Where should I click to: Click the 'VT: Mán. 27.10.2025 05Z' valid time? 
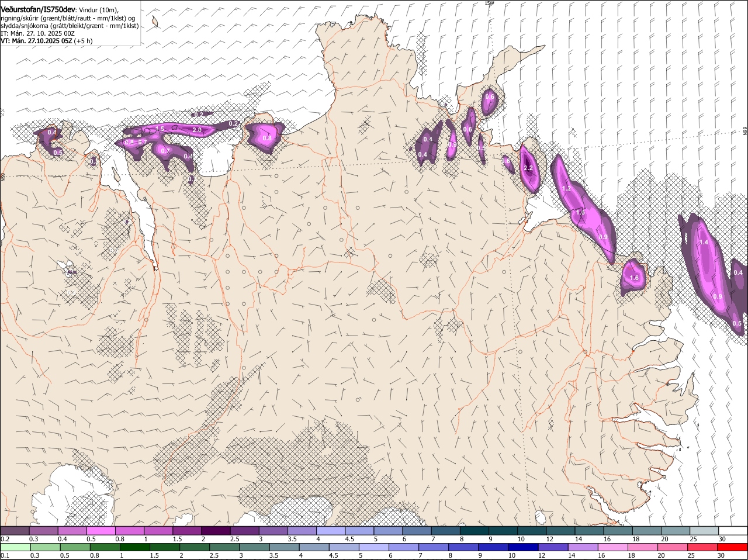pos(36,41)
